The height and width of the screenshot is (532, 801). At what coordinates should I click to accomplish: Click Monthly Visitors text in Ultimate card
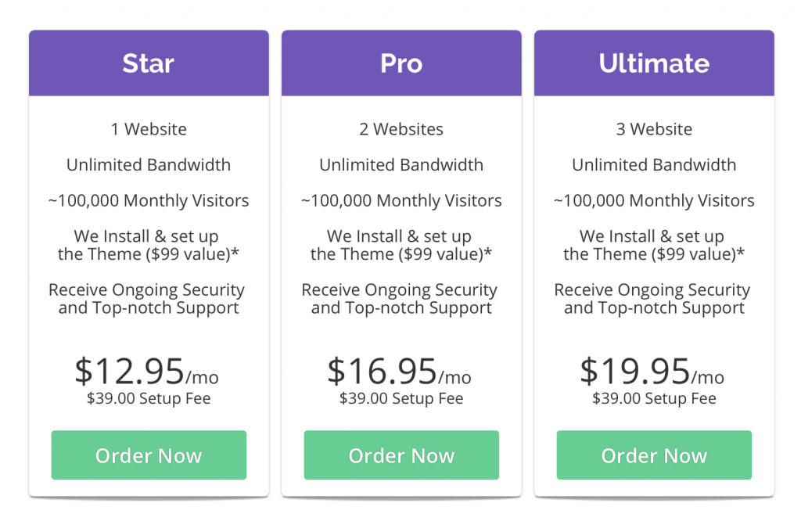point(654,201)
